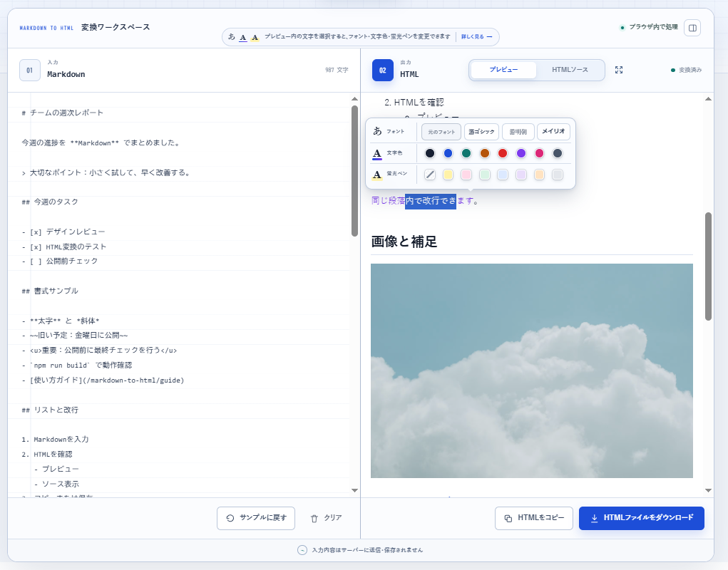Screen dimensions: 728x570
Task: Click the Markdown editor scroll-down arrow
Action: [x=354, y=491]
